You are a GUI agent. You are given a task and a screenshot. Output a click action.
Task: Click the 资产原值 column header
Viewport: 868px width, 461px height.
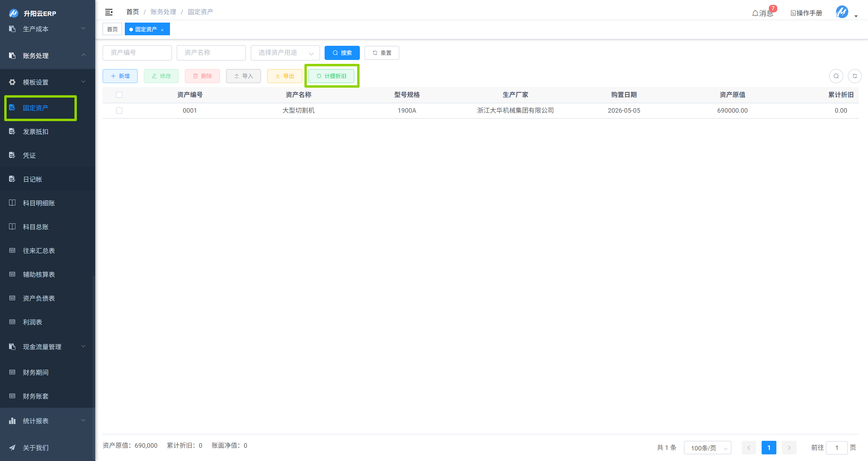732,95
